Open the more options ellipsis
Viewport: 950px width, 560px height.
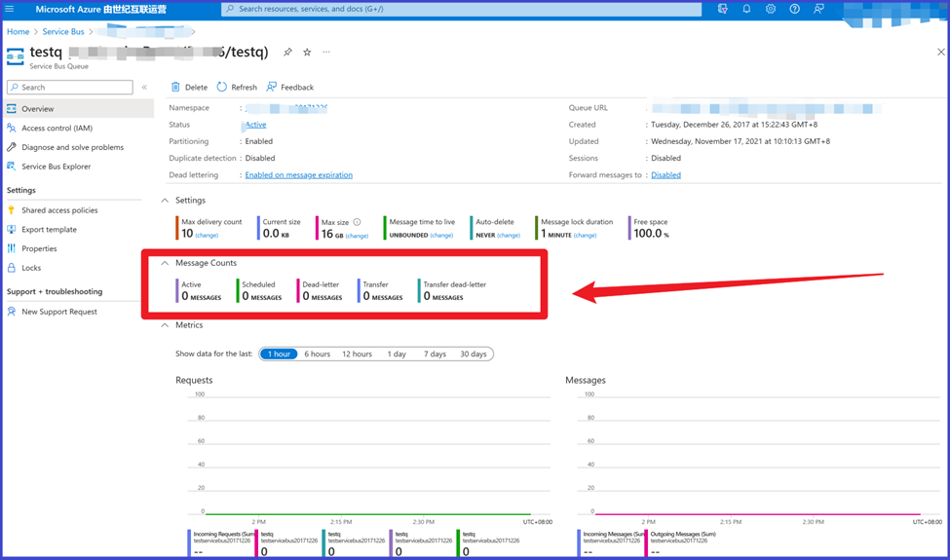(x=326, y=52)
